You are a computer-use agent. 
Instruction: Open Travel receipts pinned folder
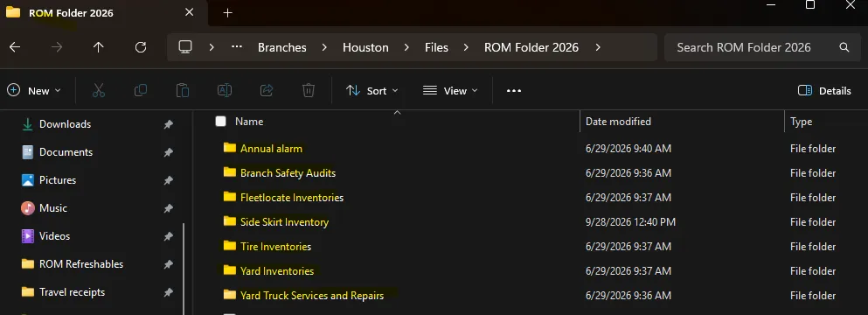(72, 292)
